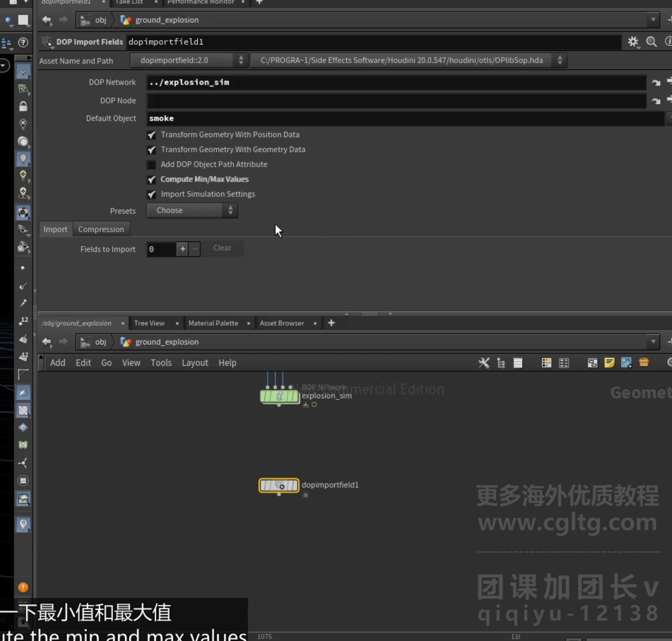Uncheck Compute Min/Max Values
The image size is (672, 641).
click(x=151, y=179)
